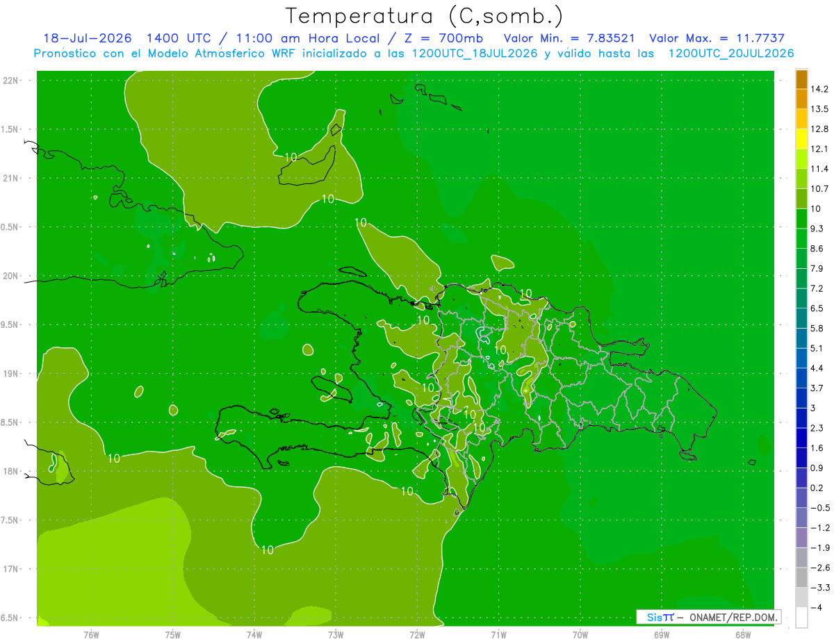Select the purple legend swatch between -1.9 and -1.2
The image size is (834, 644).
pyautogui.click(x=801, y=538)
